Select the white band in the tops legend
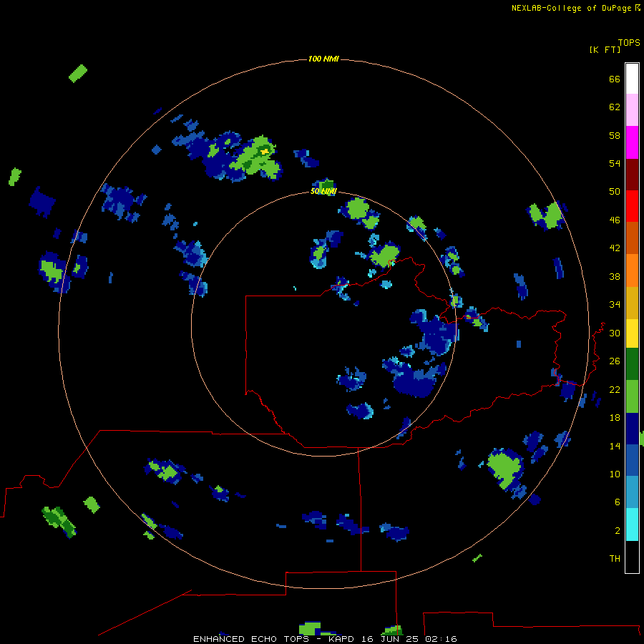The height and width of the screenshot is (644, 644). (632, 79)
